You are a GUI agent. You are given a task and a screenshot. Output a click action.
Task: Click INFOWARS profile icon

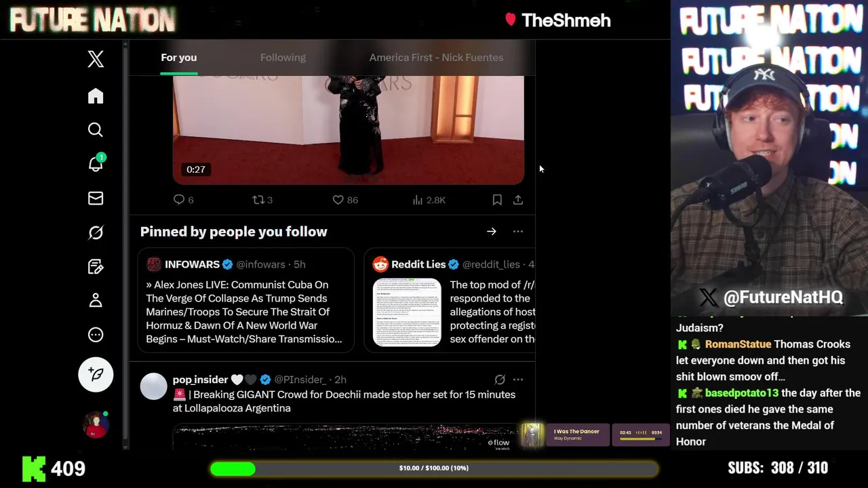click(154, 264)
